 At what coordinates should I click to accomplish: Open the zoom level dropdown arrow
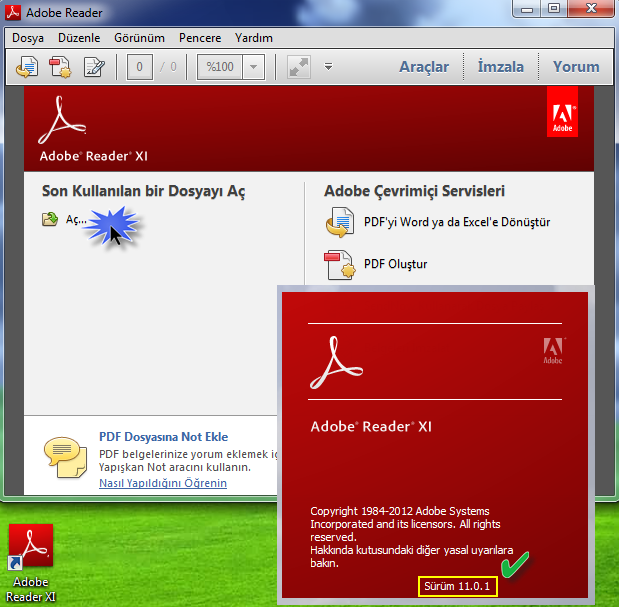tap(254, 67)
